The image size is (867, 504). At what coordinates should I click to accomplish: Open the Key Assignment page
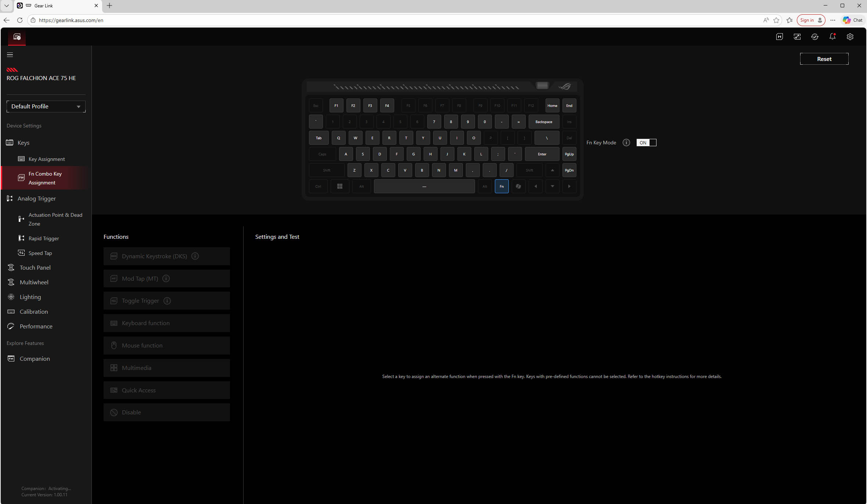pos(47,159)
